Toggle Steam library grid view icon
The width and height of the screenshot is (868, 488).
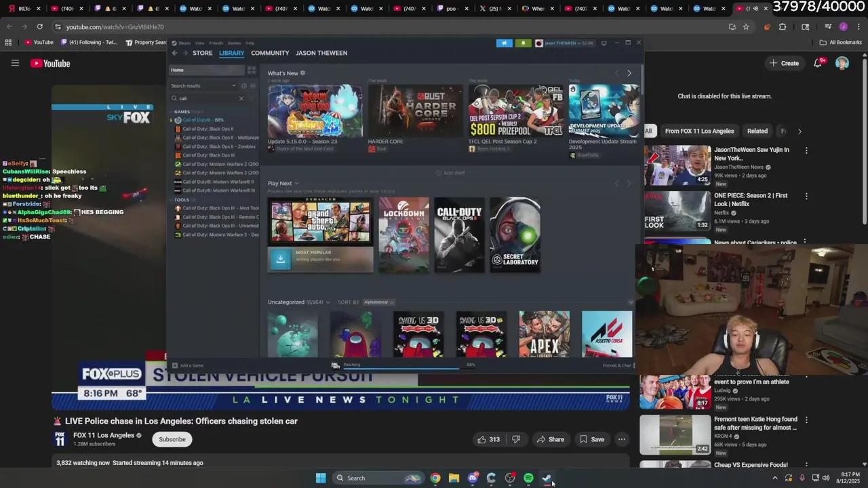pos(252,70)
